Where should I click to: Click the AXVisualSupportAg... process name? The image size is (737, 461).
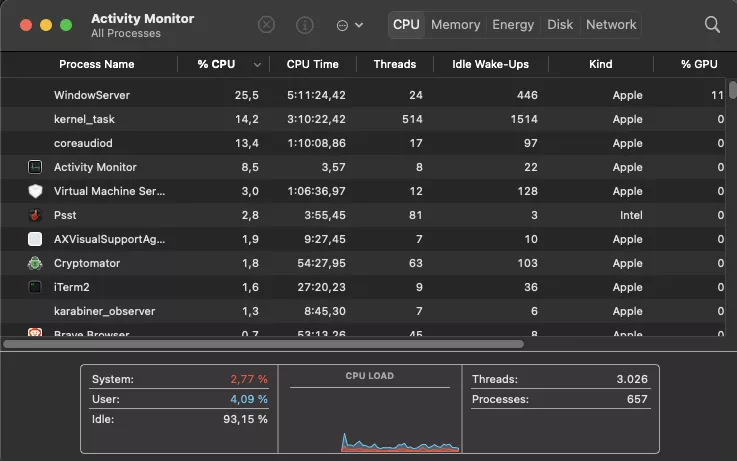tap(109, 239)
